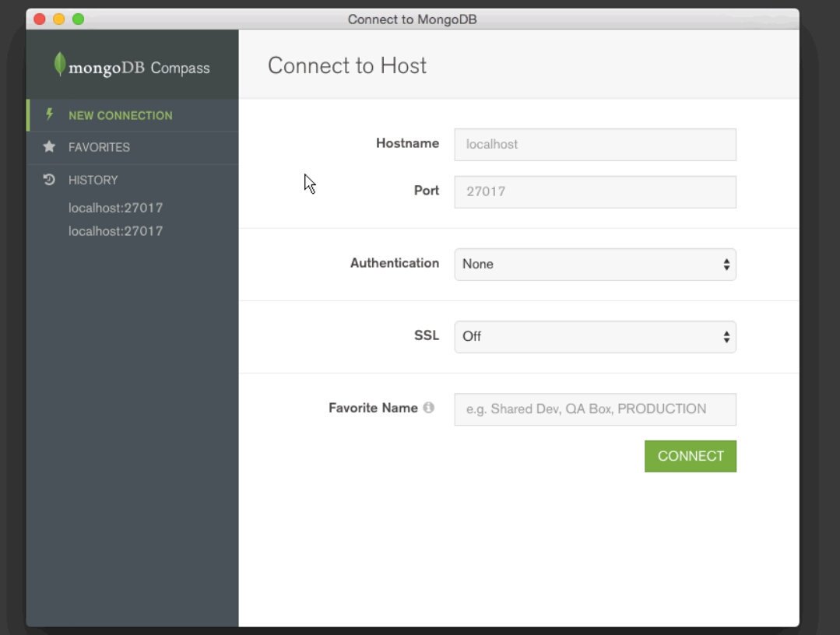The image size is (840, 635).
Task: Click the Connect to Host heading
Action: click(347, 66)
